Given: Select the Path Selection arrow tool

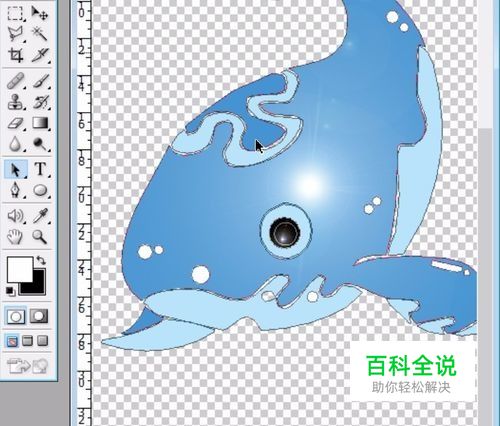Looking at the screenshot, I should 15,169.
